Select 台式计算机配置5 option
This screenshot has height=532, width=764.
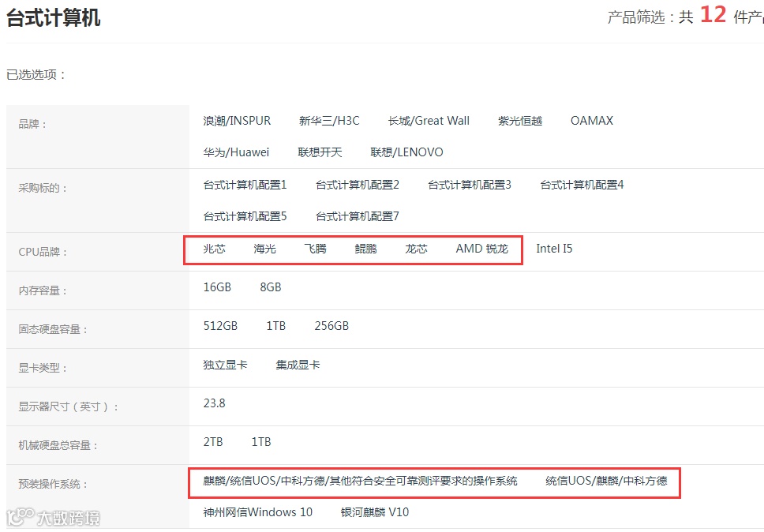click(x=245, y=216)
